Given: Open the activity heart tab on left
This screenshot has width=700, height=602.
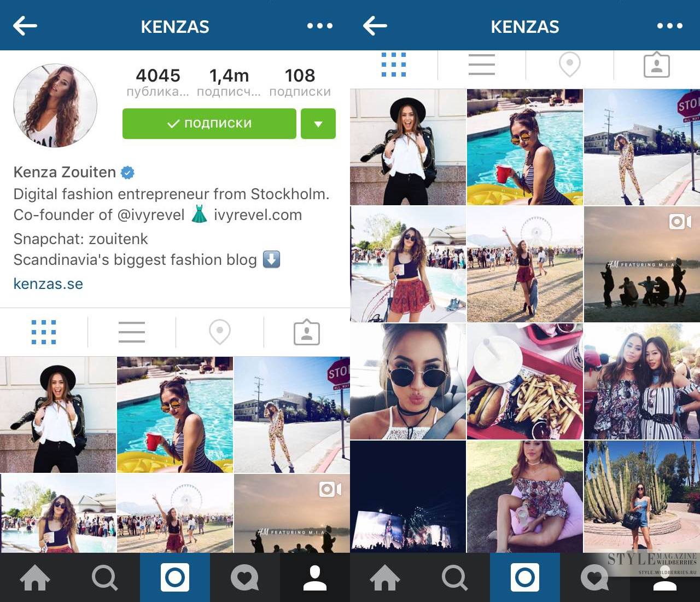Looking at the screenshot, I should point(244,578).
